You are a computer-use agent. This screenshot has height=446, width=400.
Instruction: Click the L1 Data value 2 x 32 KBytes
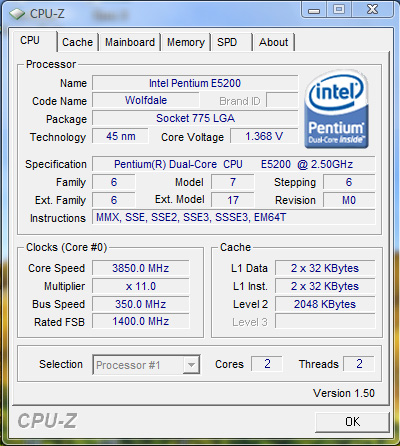[x=325, y=268]
